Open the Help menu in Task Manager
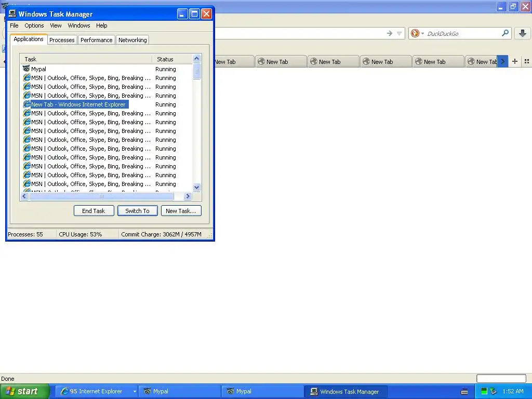This screenshot has height=399, width=532. (x=101, y=25)
